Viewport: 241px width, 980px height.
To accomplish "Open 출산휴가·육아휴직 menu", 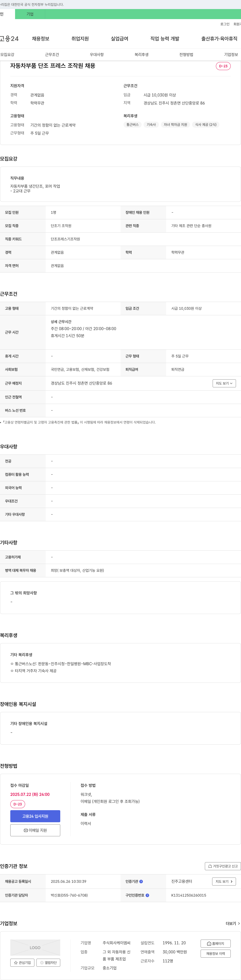I will tap(219, 39).
